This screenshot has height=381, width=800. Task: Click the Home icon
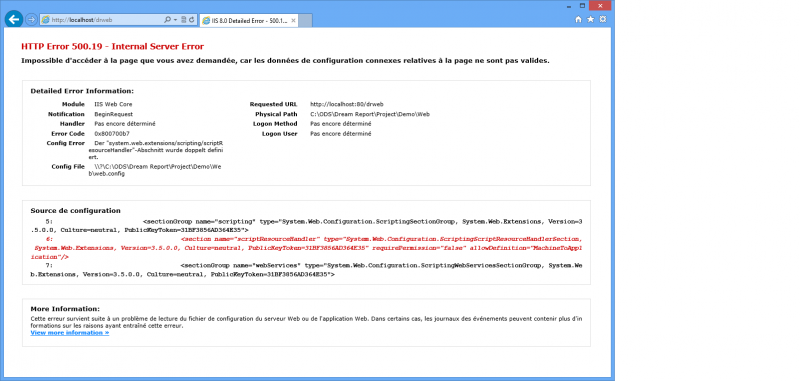pyautogui.click(x=578, y=19)
